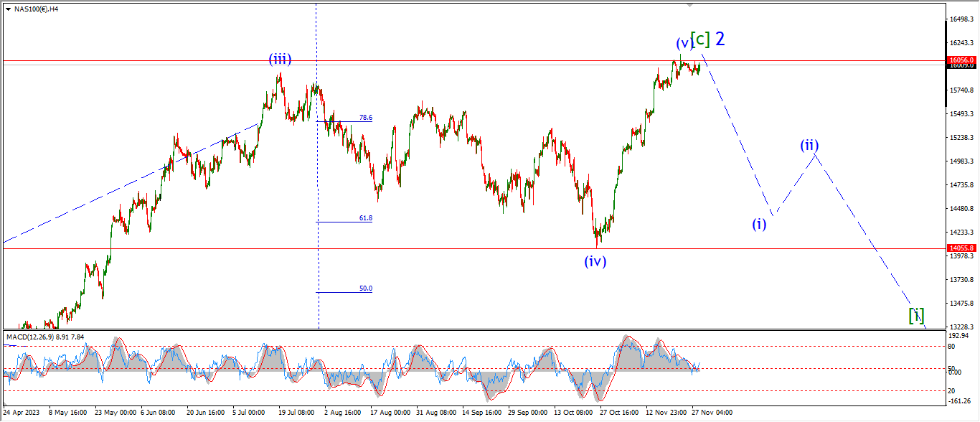Click the 27 Nov 04:00 time axis date
Image resolution: width=980 pixels, height=422 pixels.
[712, 413]
